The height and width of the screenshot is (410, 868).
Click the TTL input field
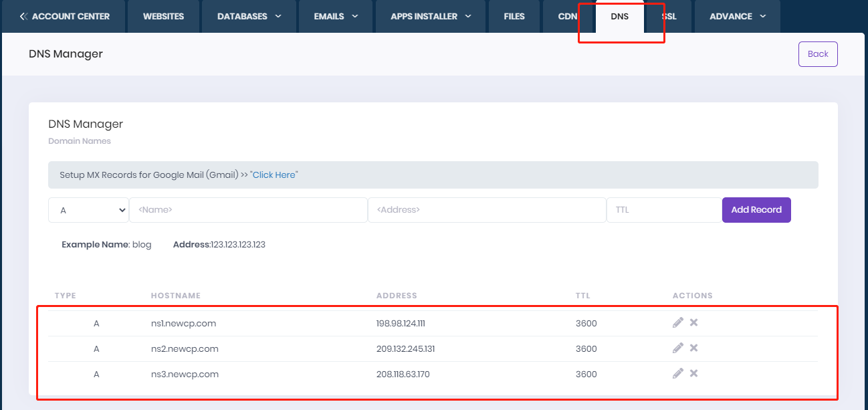click(x=663, y=209)
